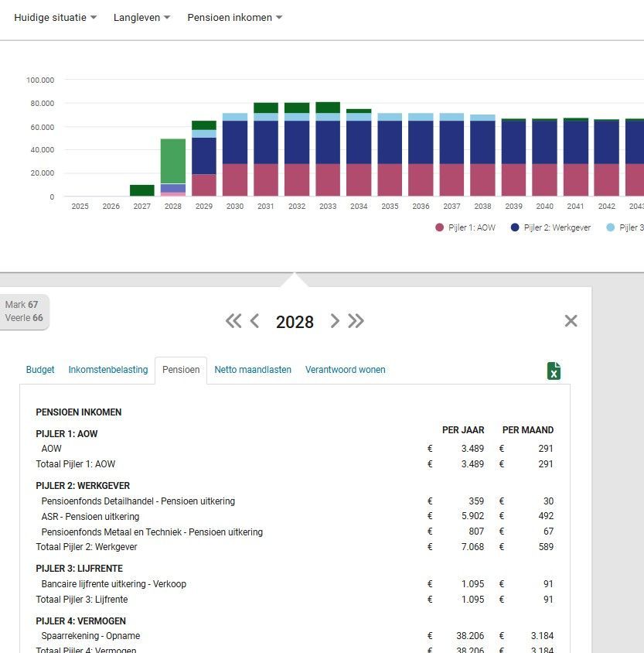
Task: Switch to the Budget tab
Action: click(40, 370)
